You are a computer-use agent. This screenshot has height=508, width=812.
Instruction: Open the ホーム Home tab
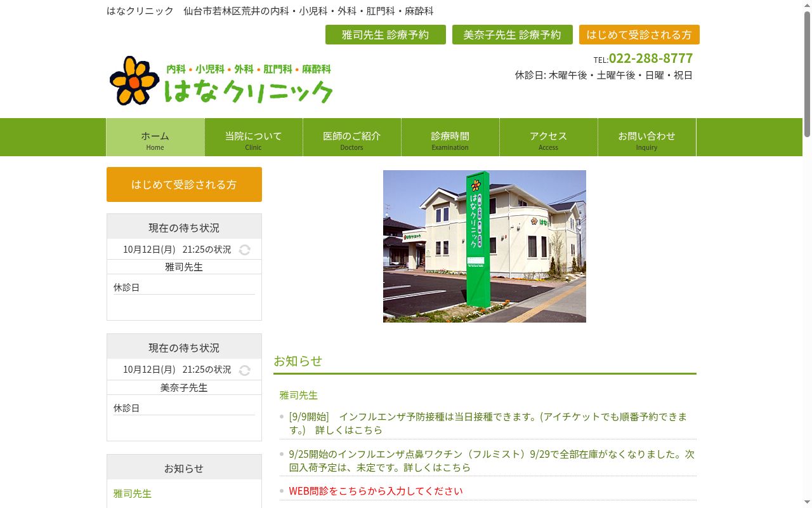(155, 137)
